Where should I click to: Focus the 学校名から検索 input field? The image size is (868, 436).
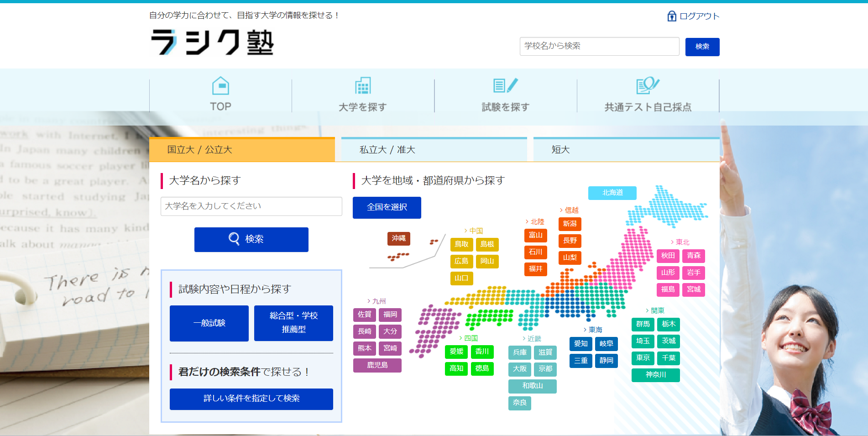point(599,46)
